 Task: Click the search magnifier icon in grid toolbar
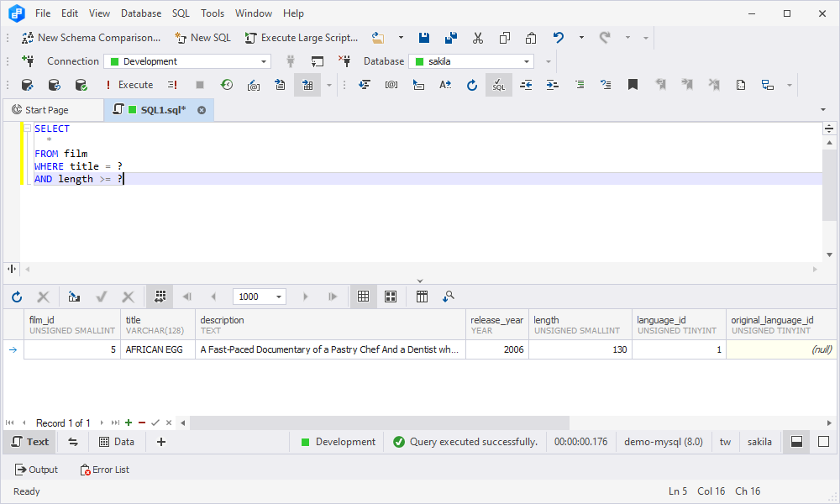coord(449,297)
